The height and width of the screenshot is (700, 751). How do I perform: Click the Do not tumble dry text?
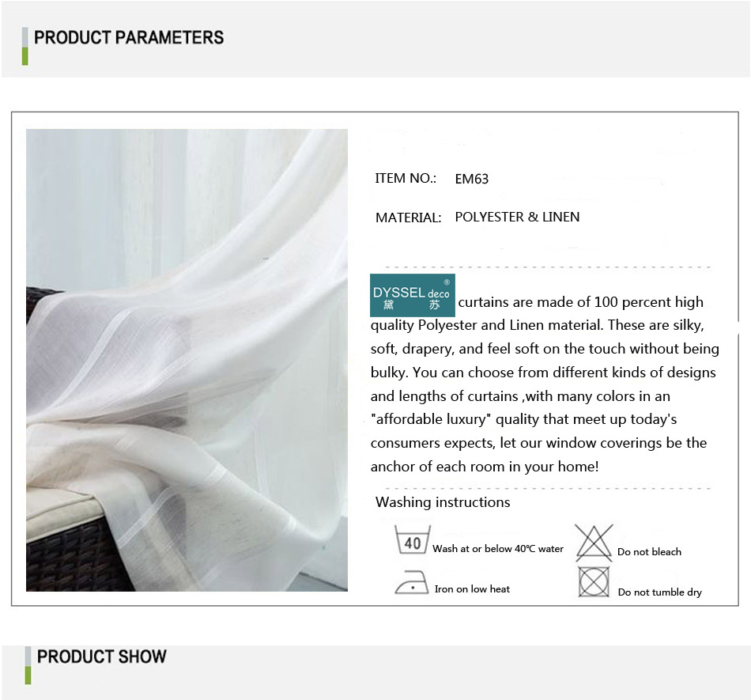(660, 592)
